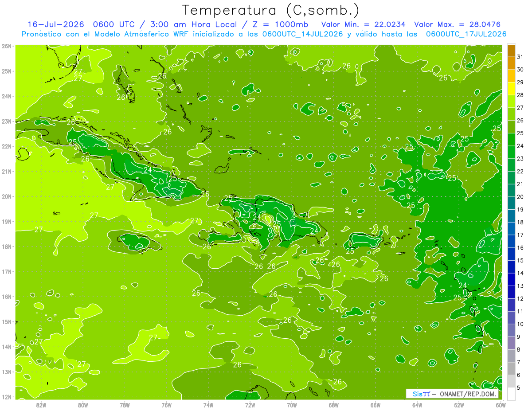532x411 pixels.
Task: Click the 76W longitude axis label
Action: point(167,405)
